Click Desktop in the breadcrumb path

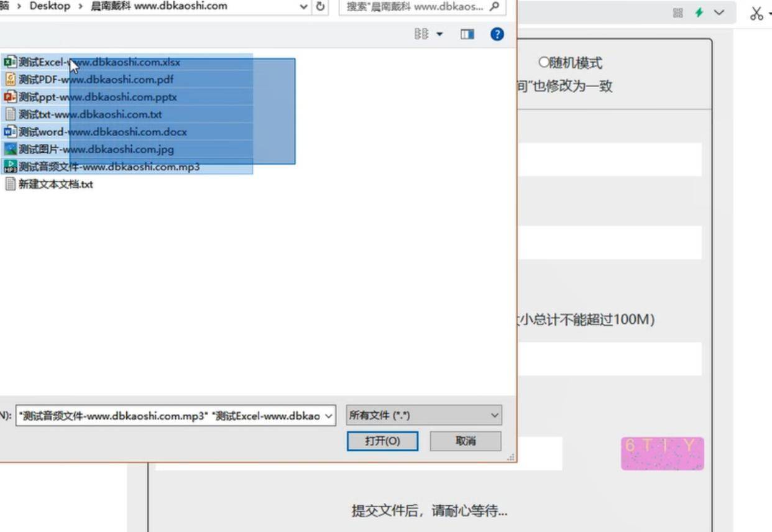[50, 6]
